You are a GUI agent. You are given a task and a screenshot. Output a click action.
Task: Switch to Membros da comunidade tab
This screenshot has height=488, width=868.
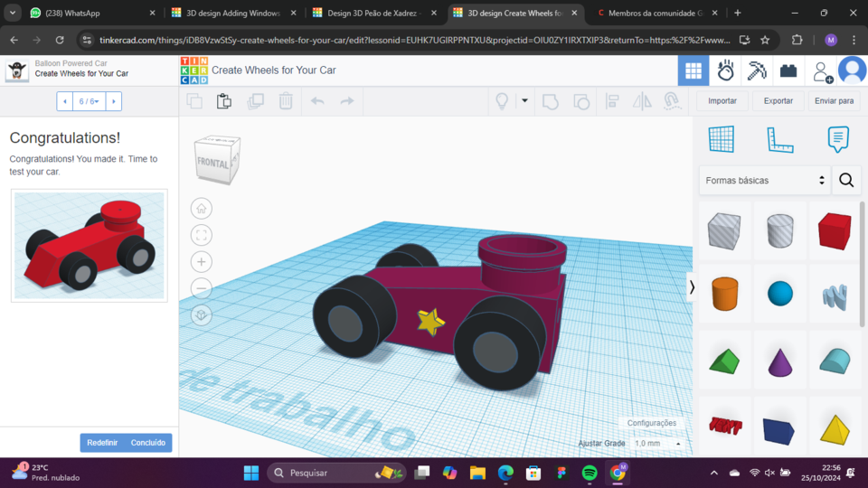coord(656,13)
